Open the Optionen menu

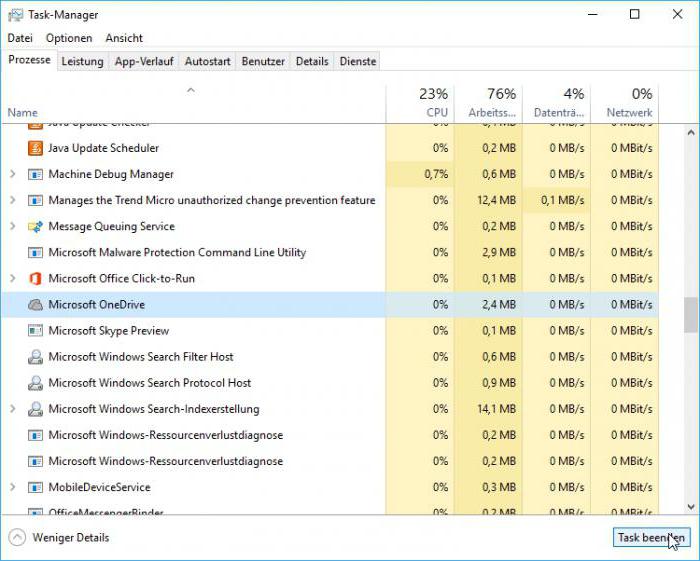[69, 38]
